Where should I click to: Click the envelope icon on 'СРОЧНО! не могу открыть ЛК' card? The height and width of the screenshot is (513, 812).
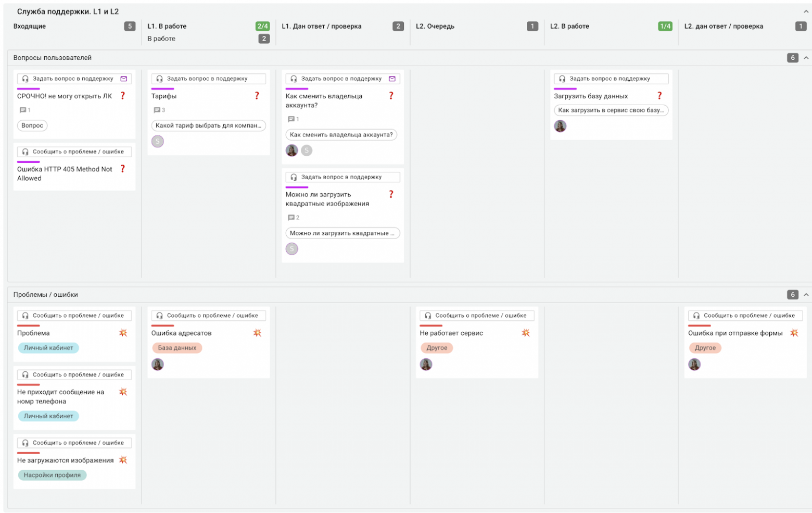click(x=124, y=79)
